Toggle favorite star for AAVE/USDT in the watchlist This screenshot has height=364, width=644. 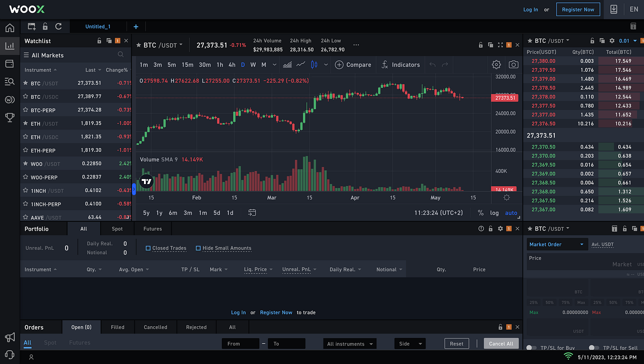point(26,217)
